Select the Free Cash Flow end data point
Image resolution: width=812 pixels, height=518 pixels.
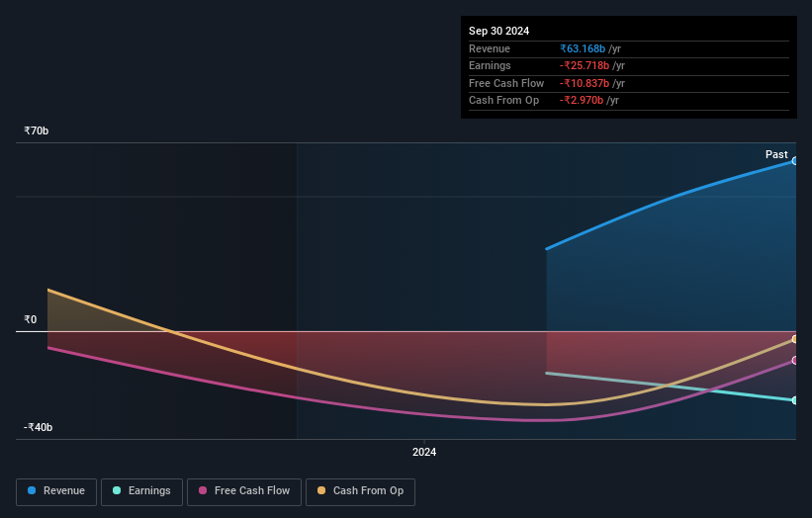(x=794, y=360)
